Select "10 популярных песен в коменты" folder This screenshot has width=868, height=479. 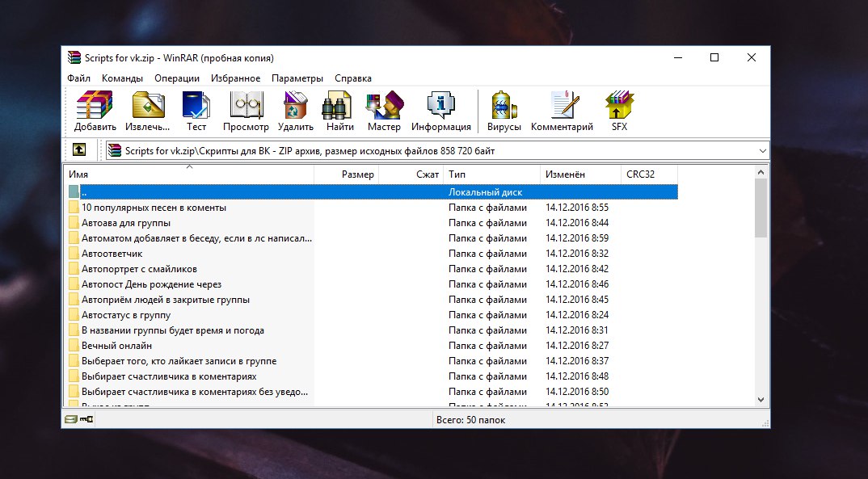tap(154, 208)
